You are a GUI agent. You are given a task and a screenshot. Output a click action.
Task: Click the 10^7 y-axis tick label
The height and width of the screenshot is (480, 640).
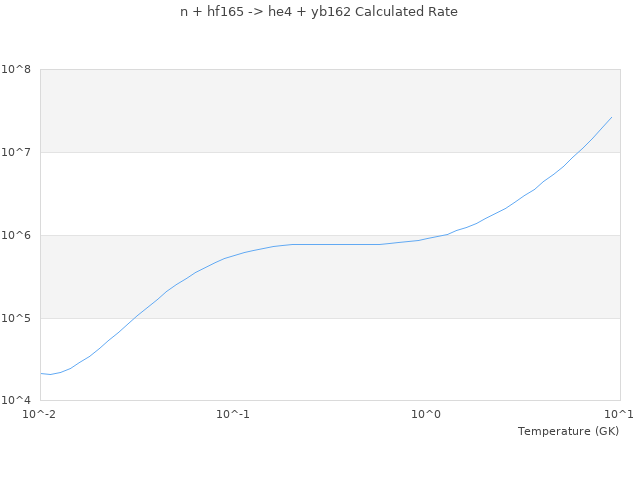tap(18, 153)
